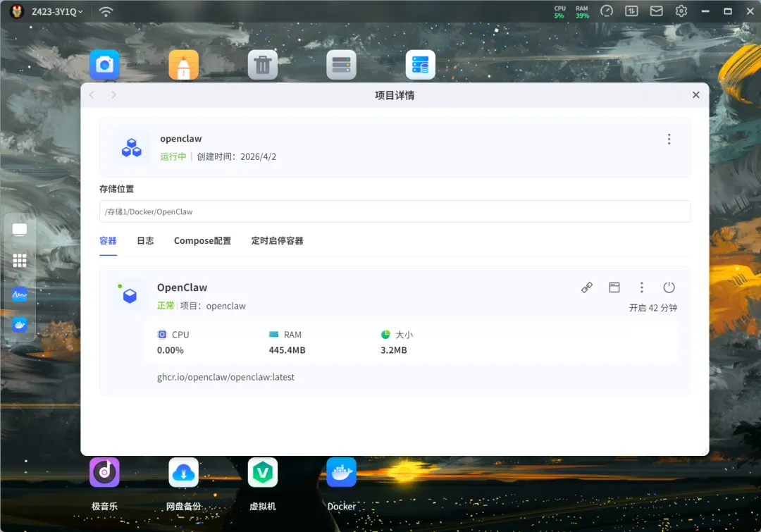761x532 pixels.
Task: Click the CPU 5% indicator in top bar
Action: [x=559, y=12]
